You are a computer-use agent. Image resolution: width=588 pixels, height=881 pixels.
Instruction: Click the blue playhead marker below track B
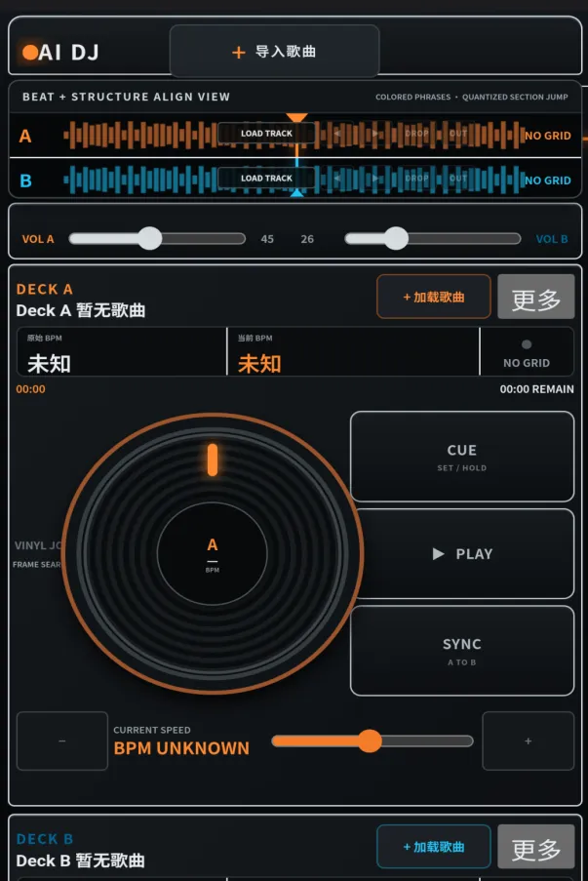pyautogui.click(x=296, y=193)
